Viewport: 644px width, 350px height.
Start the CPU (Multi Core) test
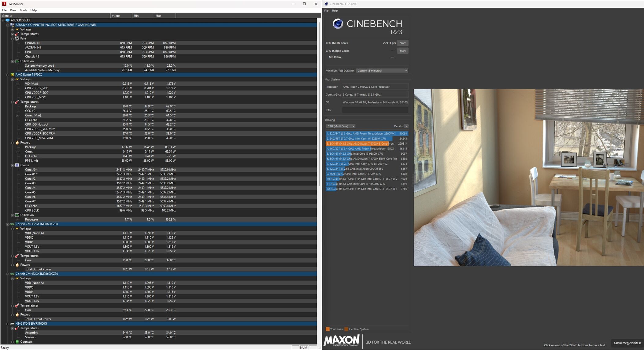click(x=403, y=43)
